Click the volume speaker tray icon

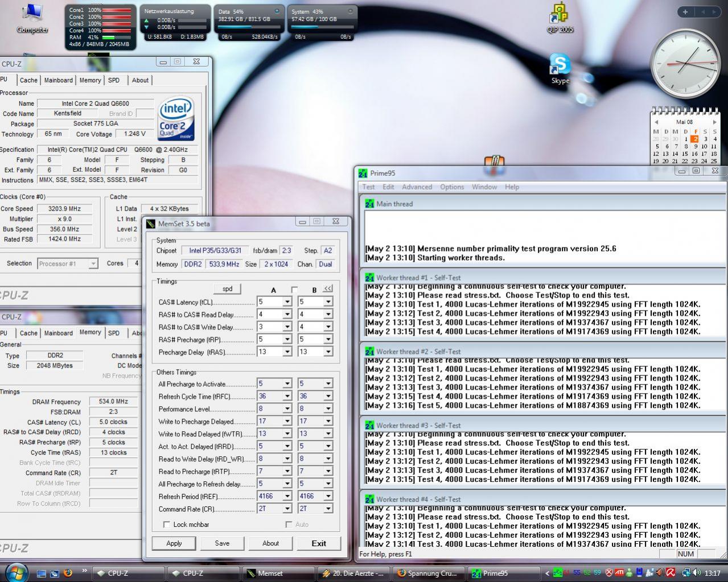pos(697,573)
